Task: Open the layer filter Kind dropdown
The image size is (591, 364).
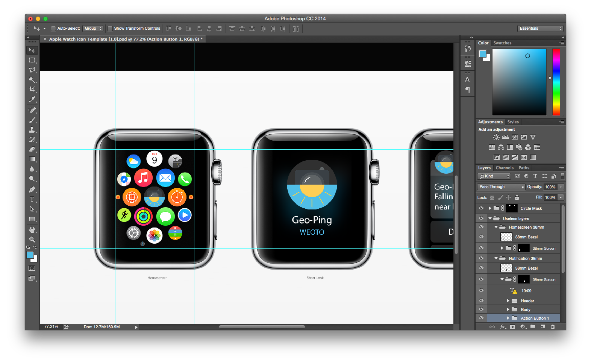Action: [x=494, y=176]
